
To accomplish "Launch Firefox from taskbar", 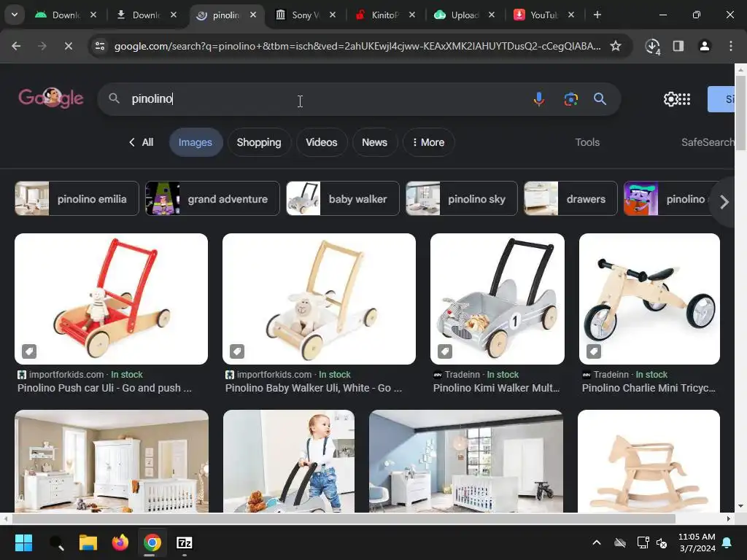I will click(120, 542).
